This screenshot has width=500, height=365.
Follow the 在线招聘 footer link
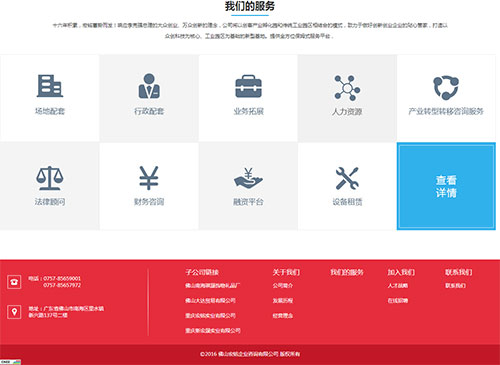398,301
